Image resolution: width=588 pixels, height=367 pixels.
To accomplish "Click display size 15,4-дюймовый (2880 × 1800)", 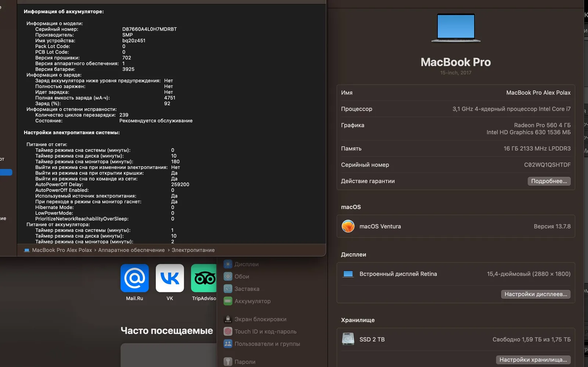I will [528, 274].
